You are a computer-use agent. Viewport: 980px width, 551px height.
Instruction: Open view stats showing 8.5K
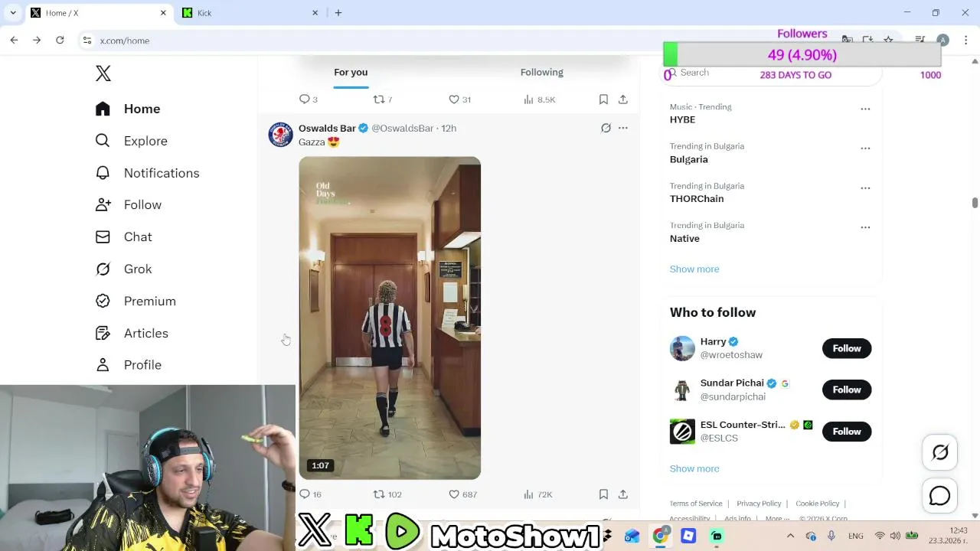click(x=539, y=99)
